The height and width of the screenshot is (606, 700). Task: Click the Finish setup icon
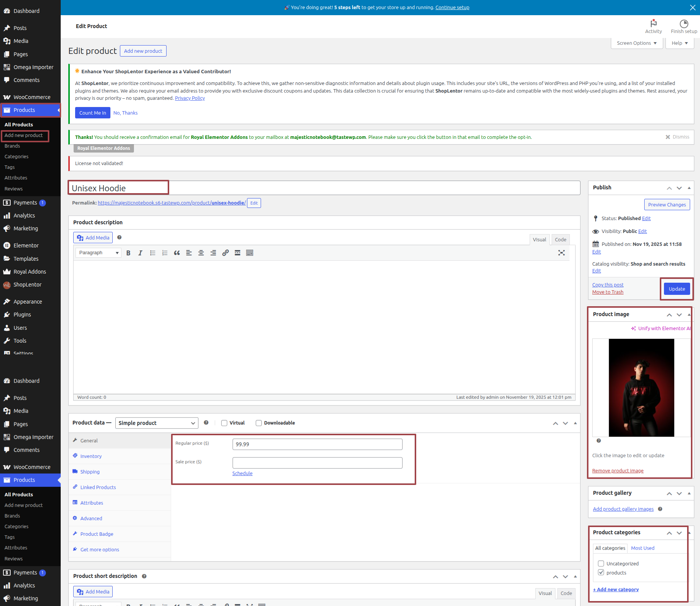tap(684, 26)
